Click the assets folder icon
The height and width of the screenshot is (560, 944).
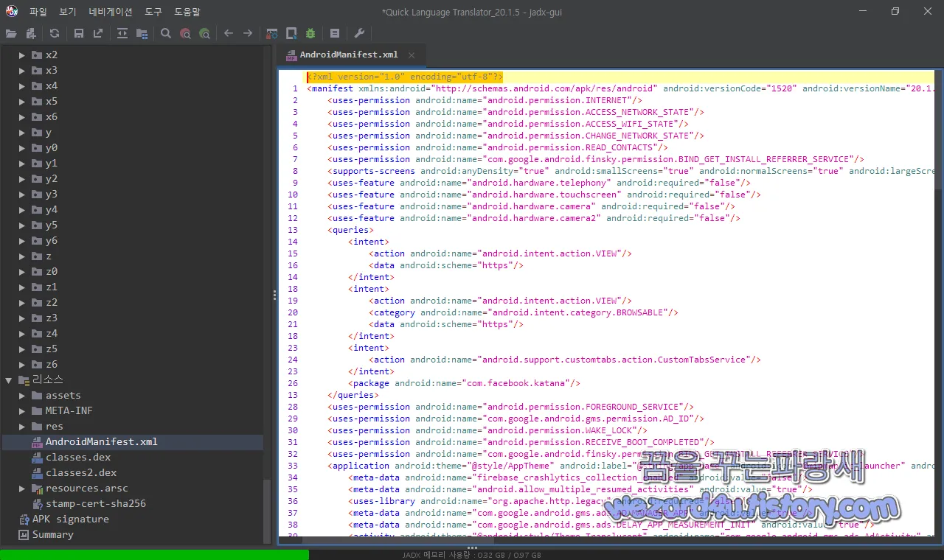pyautogui.click(x=37, y=396)
